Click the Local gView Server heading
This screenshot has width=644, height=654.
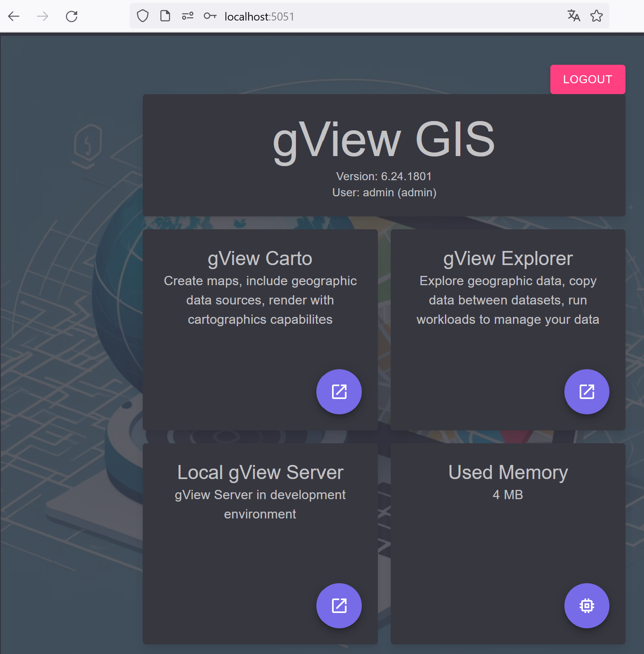(x=260, y=472)
